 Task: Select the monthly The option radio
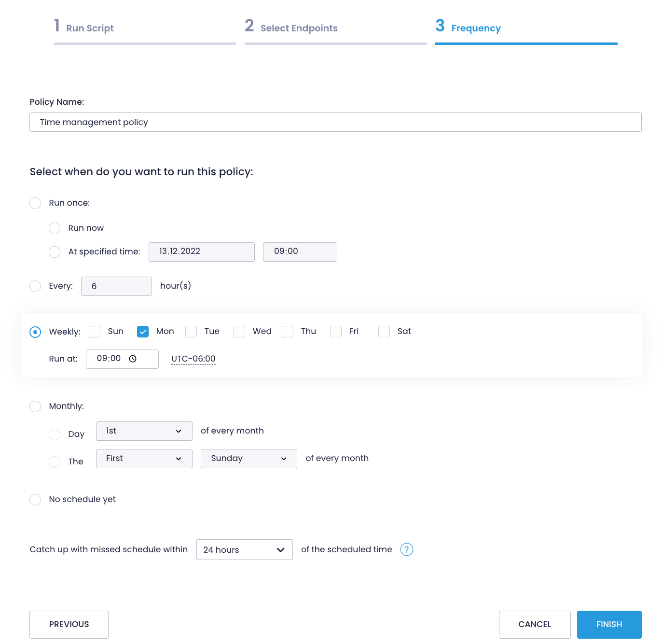coord(55,462)
